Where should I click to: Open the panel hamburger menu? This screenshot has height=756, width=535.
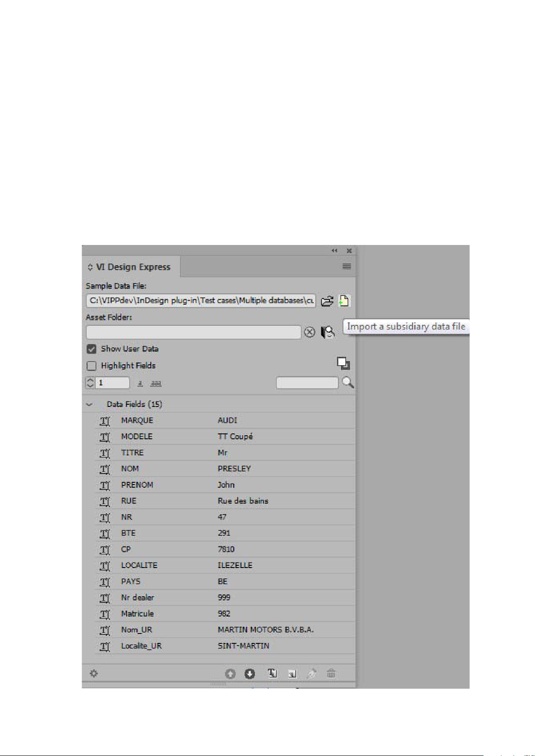[x=346, y=267]
